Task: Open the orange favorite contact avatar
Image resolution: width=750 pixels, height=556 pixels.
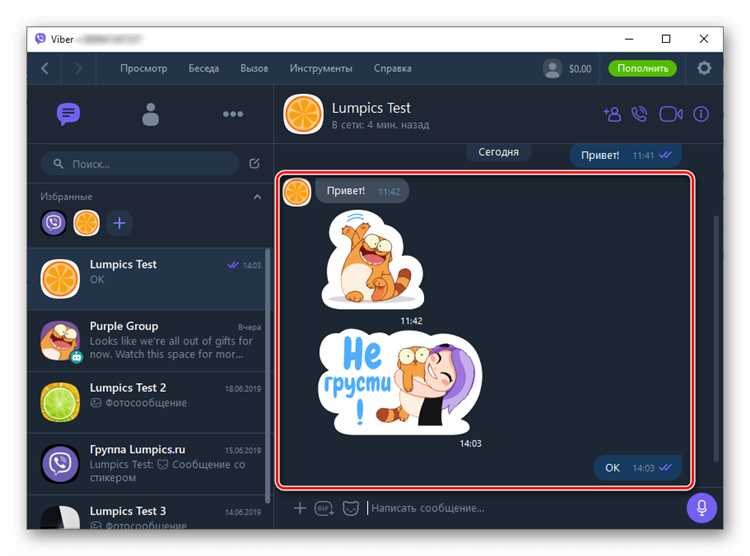Action: tap(87, 223)
